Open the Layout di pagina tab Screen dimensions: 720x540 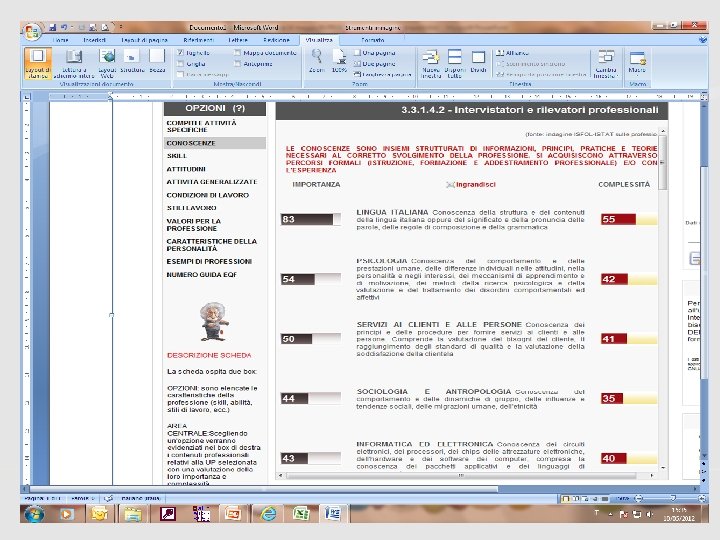145,40
